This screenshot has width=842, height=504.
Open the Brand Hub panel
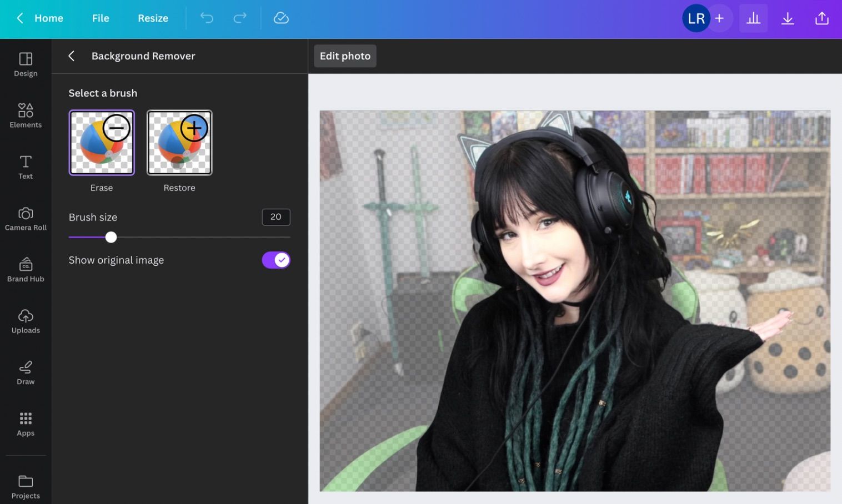tap(26, 270)
